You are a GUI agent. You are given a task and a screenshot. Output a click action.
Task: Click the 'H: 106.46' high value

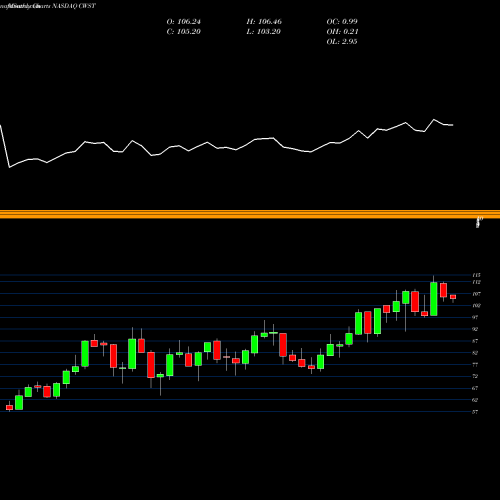264,22
